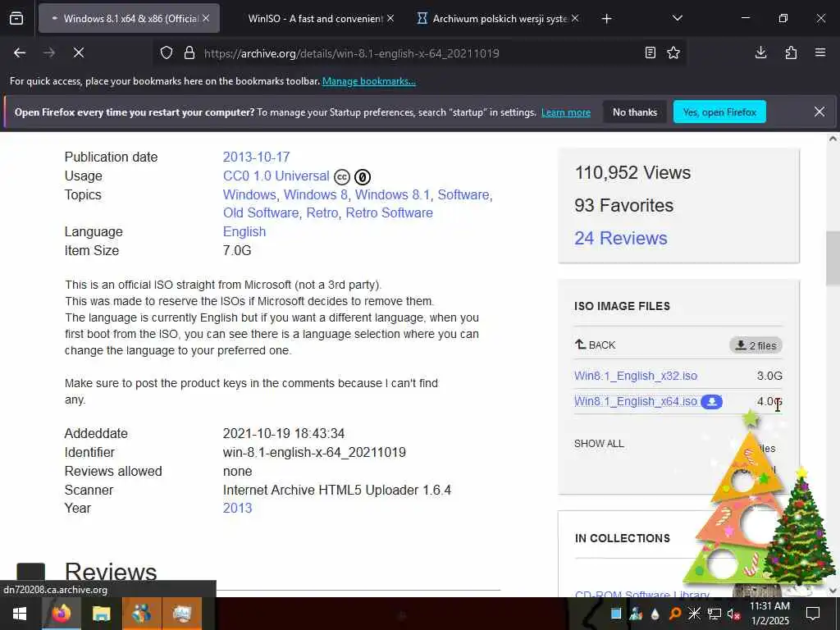
Task: Go back to previous page
Action: click(x=20, y=52)
